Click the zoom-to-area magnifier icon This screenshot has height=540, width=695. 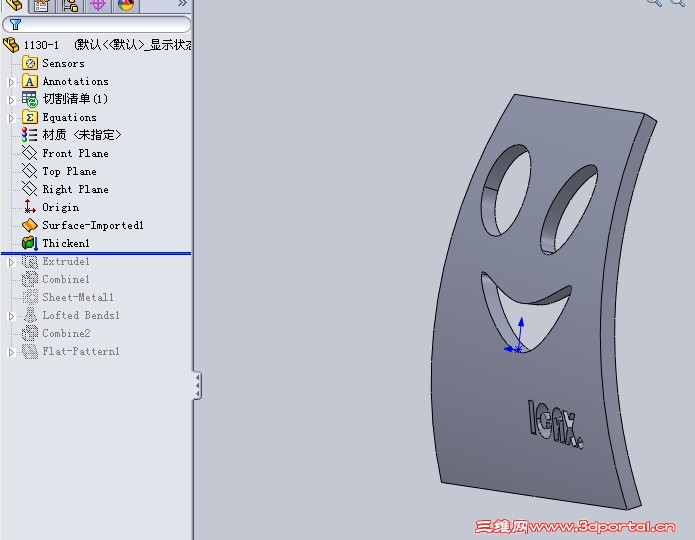[x=678, y=2]
